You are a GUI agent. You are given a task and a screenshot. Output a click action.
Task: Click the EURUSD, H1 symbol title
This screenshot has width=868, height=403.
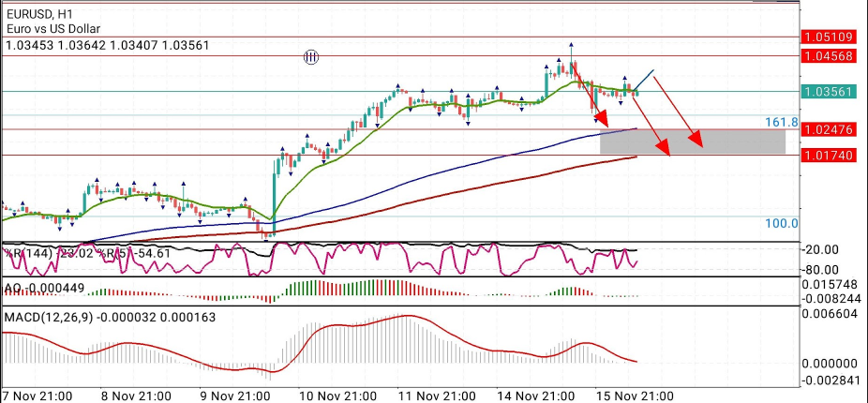point(42,14)
